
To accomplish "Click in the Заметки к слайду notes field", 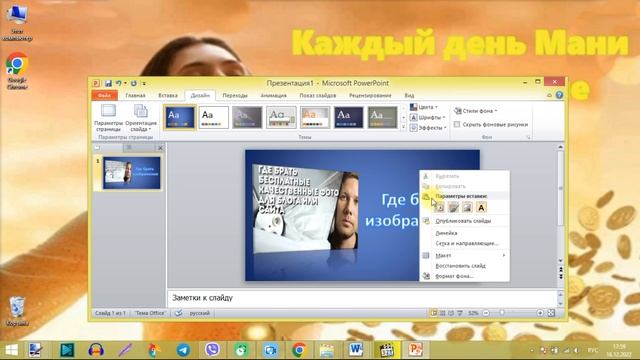I will tap(362, 298).
